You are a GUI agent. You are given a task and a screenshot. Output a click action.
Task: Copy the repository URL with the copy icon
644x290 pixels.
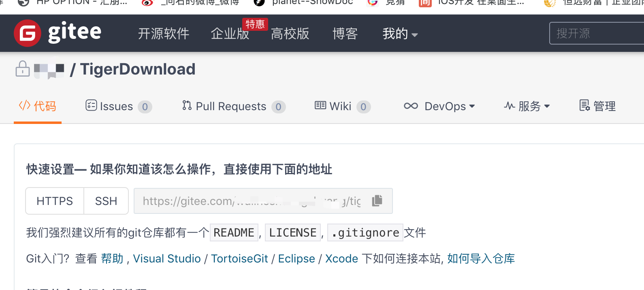coord(377,200)
